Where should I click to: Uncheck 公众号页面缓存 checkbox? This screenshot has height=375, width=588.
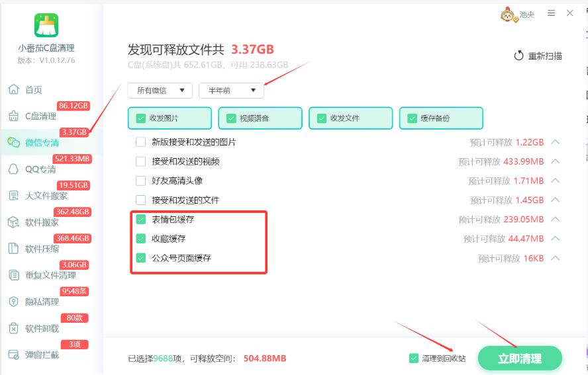tap(140, 258)
